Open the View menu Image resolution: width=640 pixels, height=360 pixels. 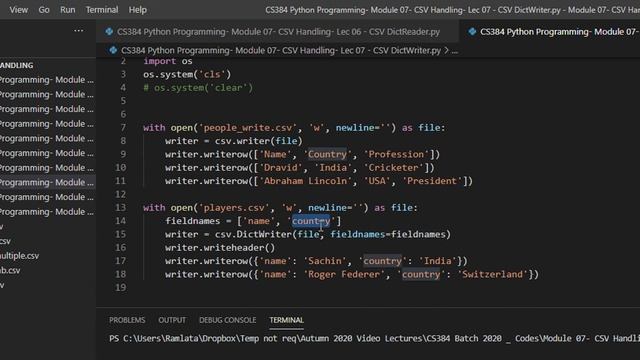tap(19, 10)
